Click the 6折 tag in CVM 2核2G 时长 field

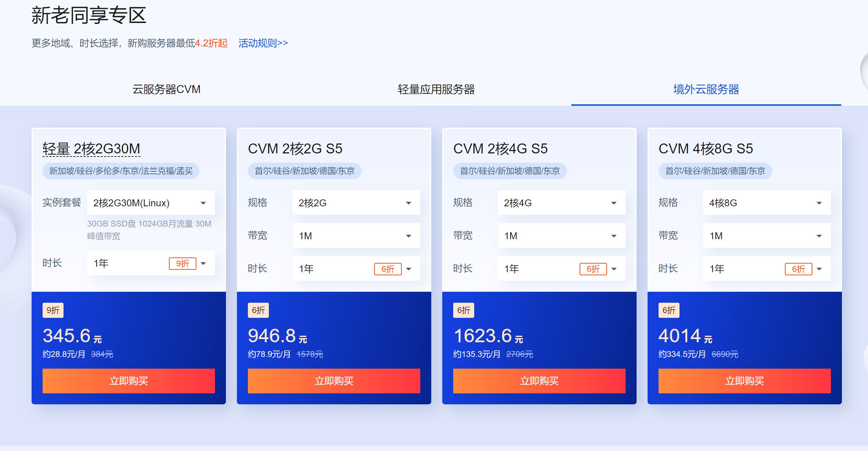[388, 269]
